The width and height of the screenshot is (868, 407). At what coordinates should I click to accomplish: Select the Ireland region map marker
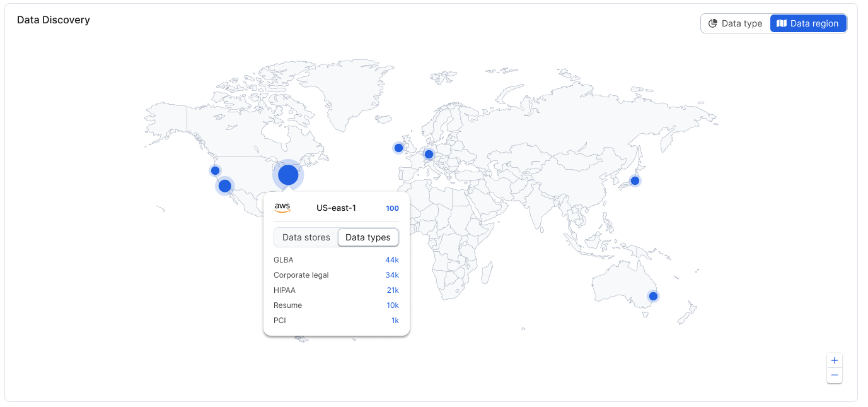[x=398, y=148]
